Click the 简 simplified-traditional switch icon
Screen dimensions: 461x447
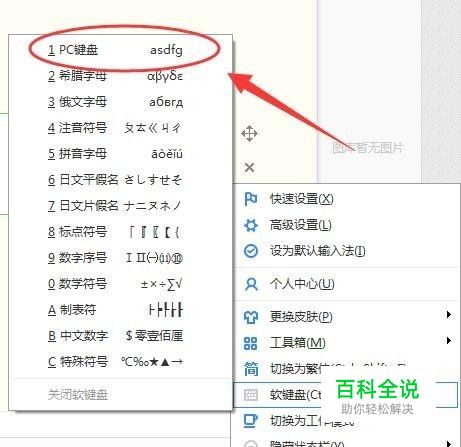pos(251,369)
